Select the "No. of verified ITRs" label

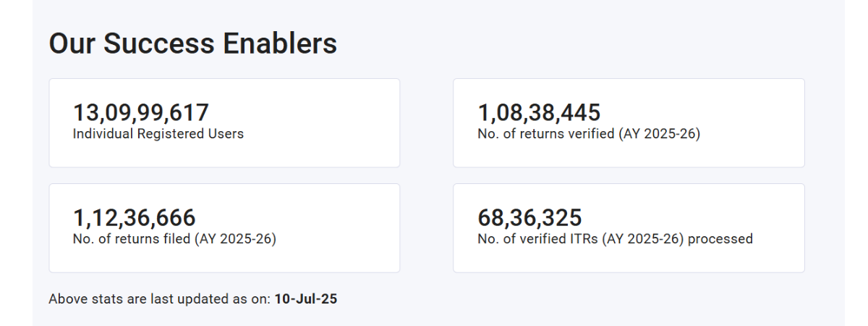click(538, 239)
